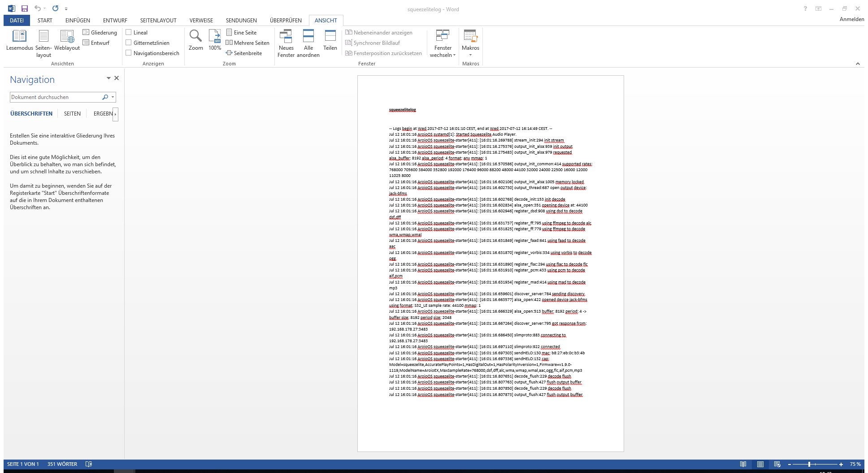Viewport: 868px width, 473px height.
Task: Open the DATEI tab
Action: pos(17,20)
